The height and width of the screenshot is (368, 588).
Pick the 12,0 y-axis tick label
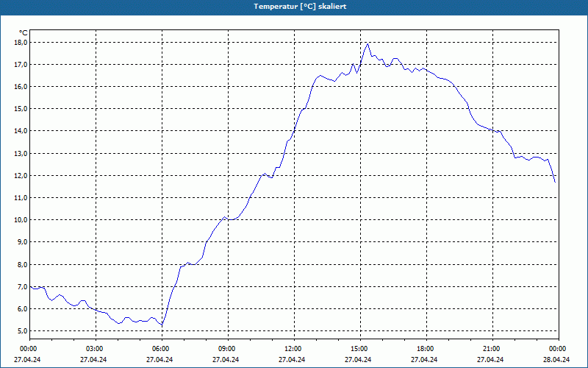(x=21, y=176)
